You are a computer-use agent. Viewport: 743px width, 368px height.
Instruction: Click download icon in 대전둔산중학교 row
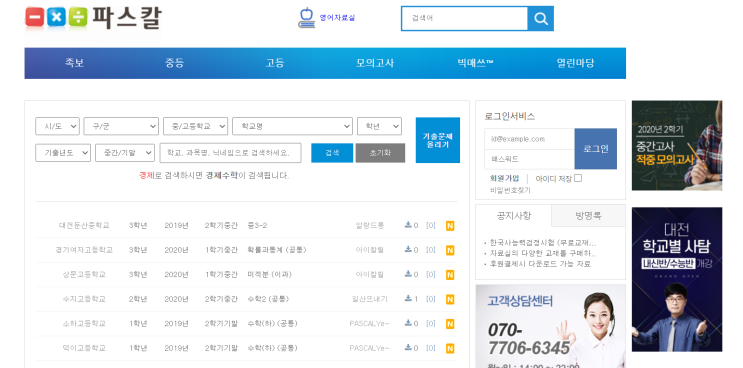tap(408, 225)
